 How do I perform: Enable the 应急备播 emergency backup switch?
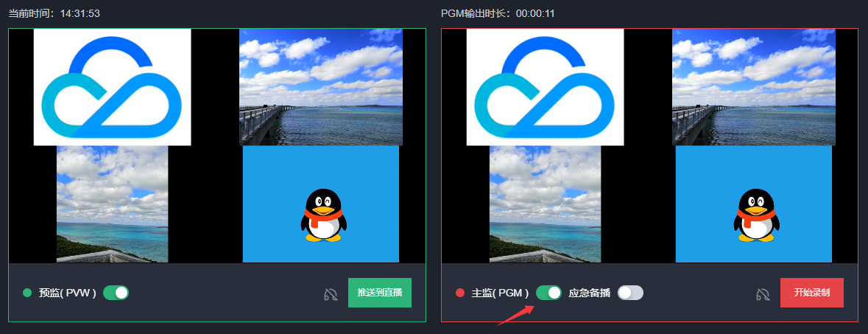click(x=630, y=293)
